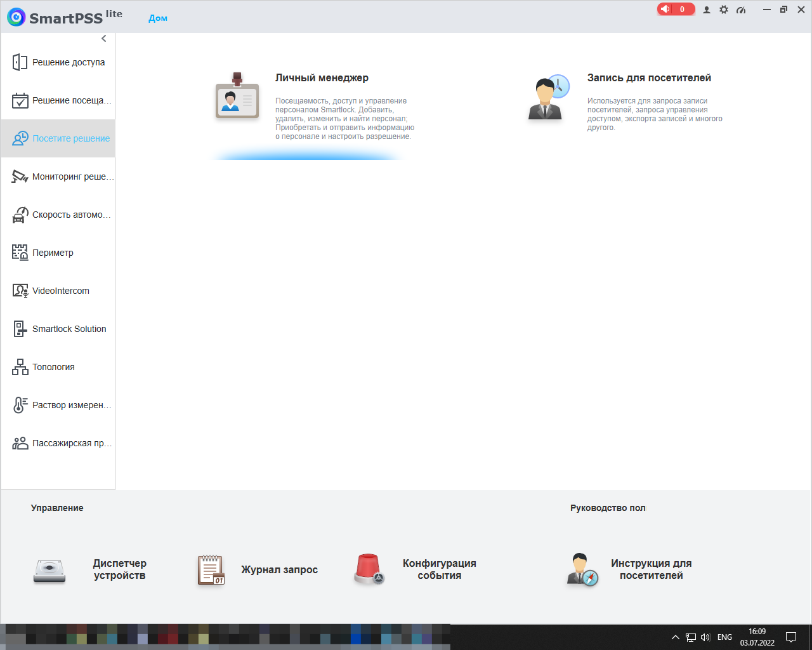The height and width of the screenshot is (650, 812).
Task: Open Личный менеджер ID badge icon
Action: click(x=237, y=96)
